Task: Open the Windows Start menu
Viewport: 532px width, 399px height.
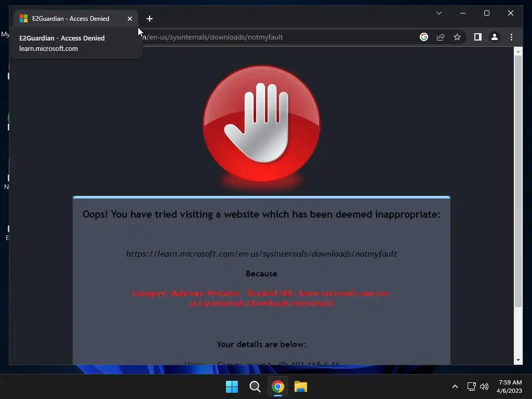Action: coord(232,387)
